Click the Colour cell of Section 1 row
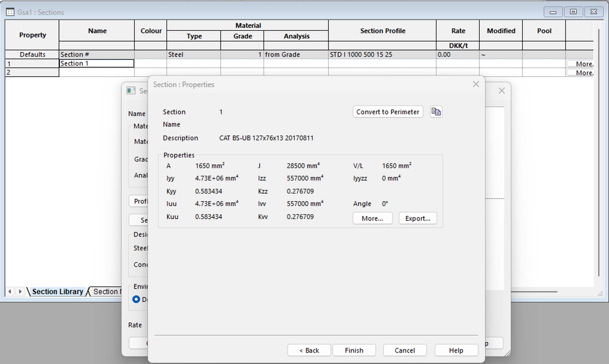 (150, 63)
